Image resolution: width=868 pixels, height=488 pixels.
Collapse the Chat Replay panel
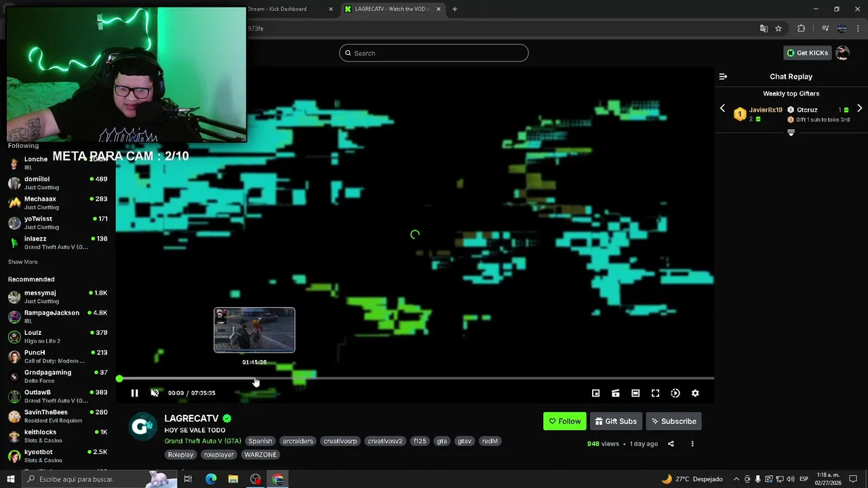click(723, 77)
